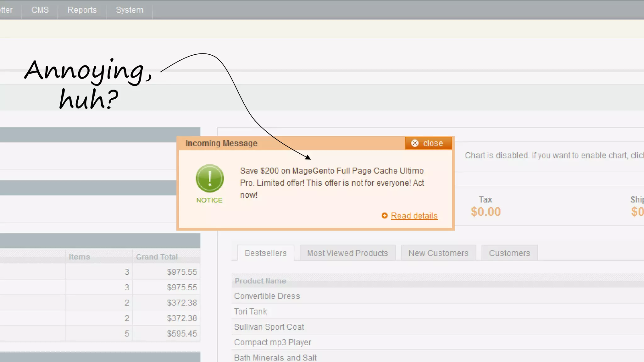Open the Reports menu
Screen dimensions: 644x362
pos(82,10)
